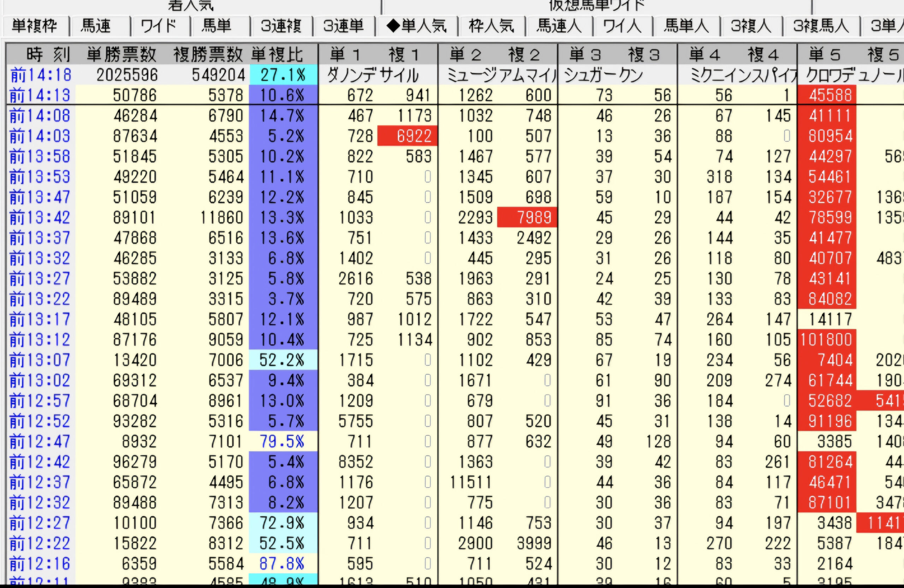Click the 52.2% ratio cell
The height and width of the screenshot is (588, 904).
pyautogui.click(x=283, y=360)
